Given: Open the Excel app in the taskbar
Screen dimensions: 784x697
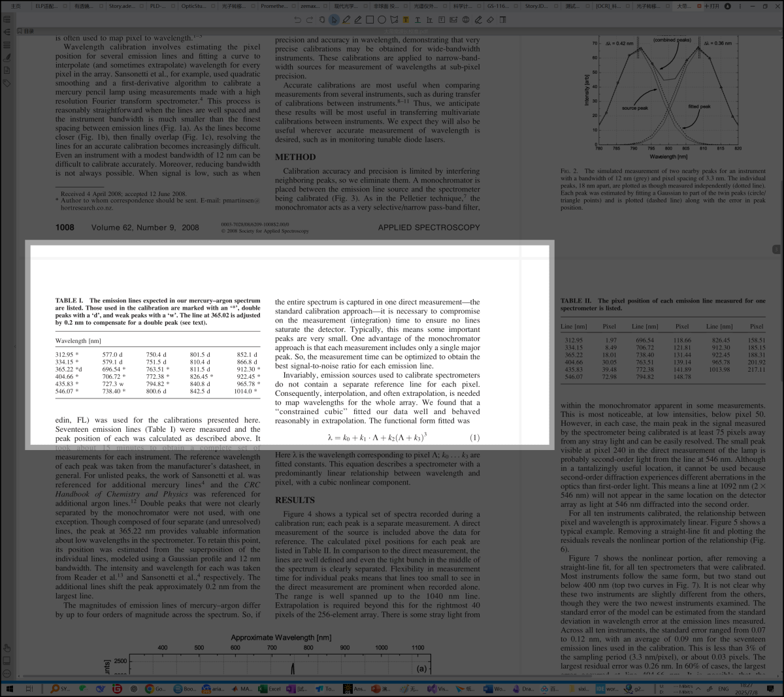Looking at the screenshot, I should tap(270, 689).
